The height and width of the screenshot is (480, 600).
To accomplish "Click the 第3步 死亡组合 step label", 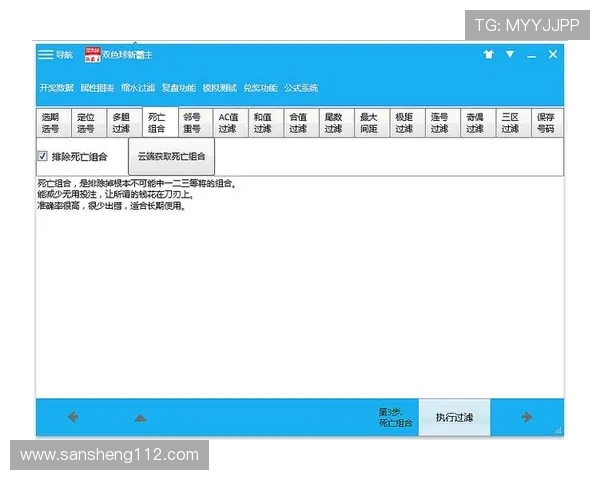I will point(396,417).
